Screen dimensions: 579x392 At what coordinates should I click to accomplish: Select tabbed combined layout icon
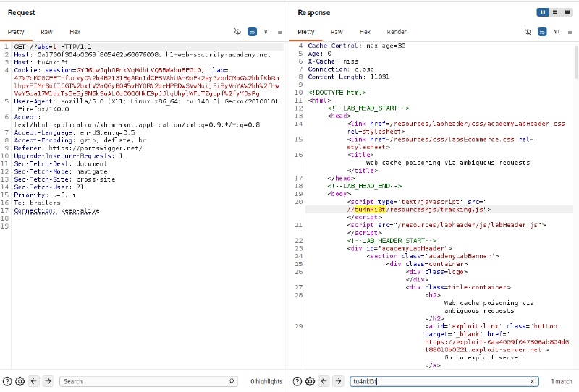[567, 12]
